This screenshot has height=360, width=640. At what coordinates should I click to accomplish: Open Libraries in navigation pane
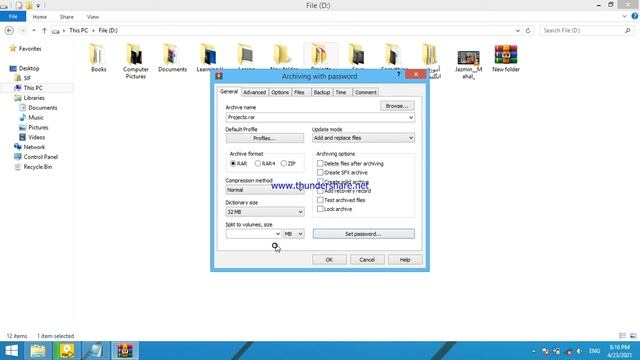(34, 98)
